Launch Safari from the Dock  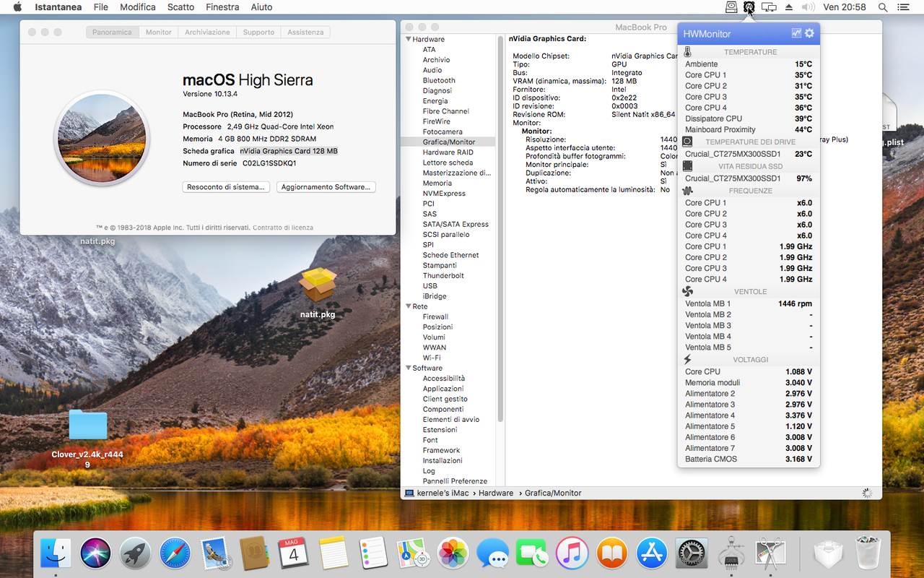pyautogui.click(x=175, y=553)
